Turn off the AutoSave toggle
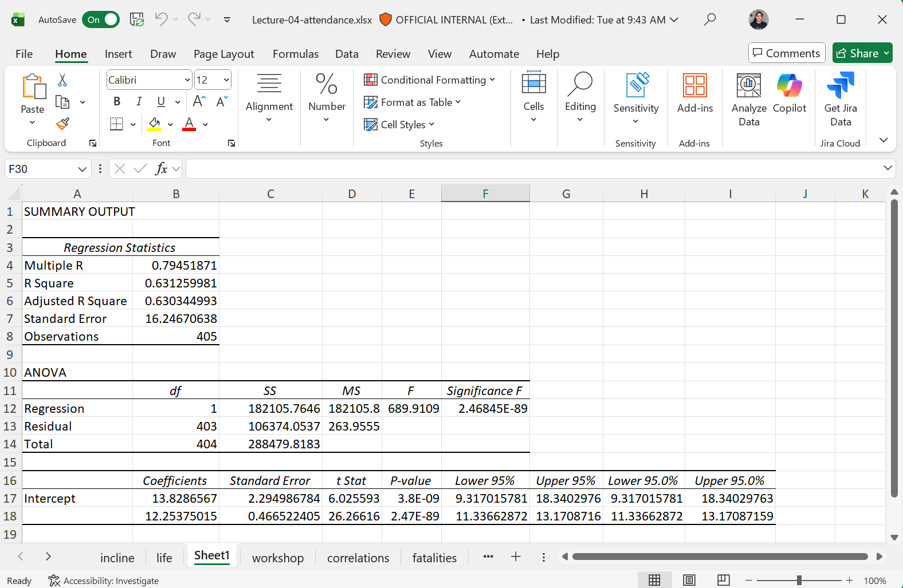Screen dimensions: 903x588 coord(101,20)
